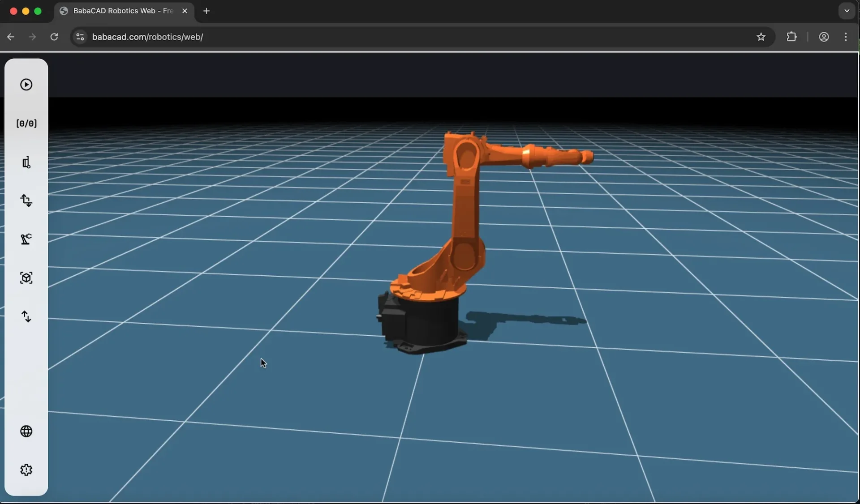
Task: View site information icon in address bar
Action: click(80, 37)
